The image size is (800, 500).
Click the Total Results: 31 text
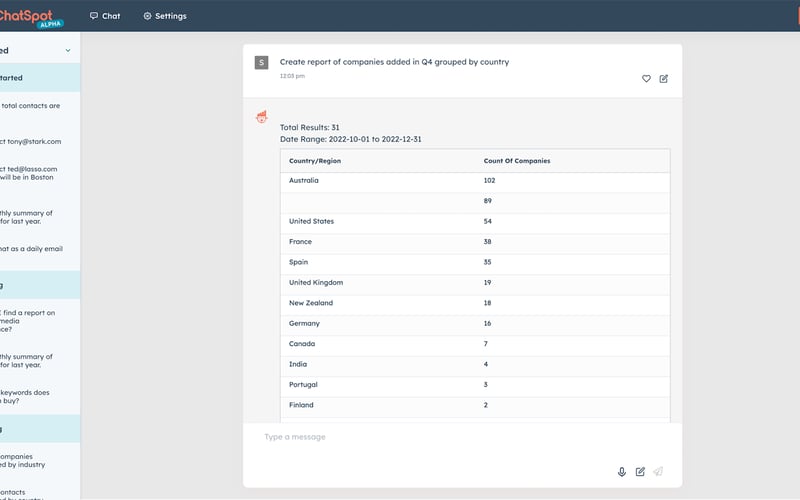click(309, 128)
